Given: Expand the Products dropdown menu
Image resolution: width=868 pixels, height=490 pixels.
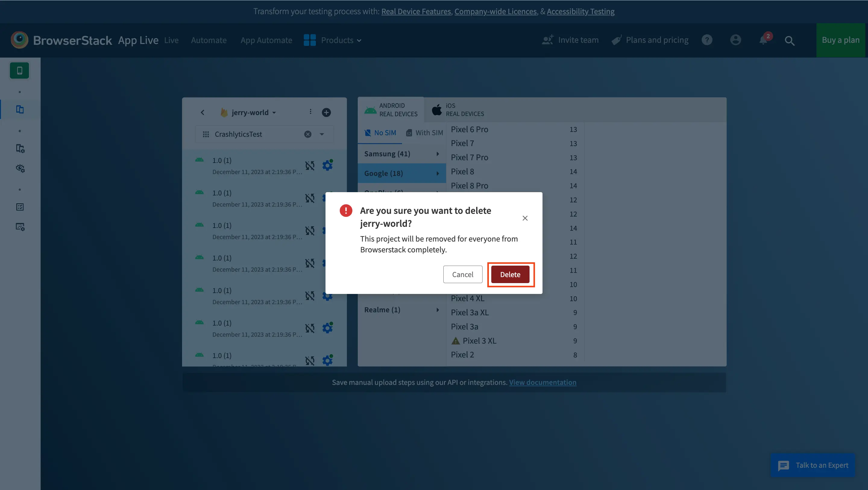Looking at the screenshot, I should coord(337,40).
